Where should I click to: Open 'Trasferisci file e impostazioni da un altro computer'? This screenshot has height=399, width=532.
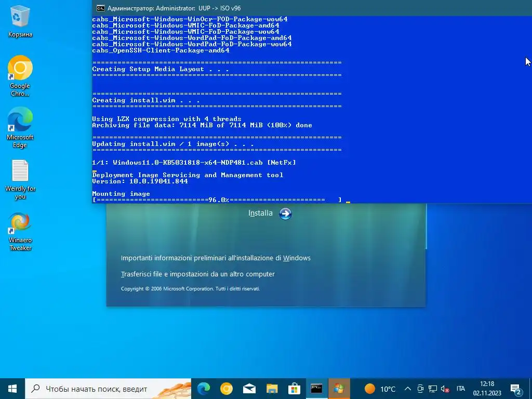pos(198,274)
